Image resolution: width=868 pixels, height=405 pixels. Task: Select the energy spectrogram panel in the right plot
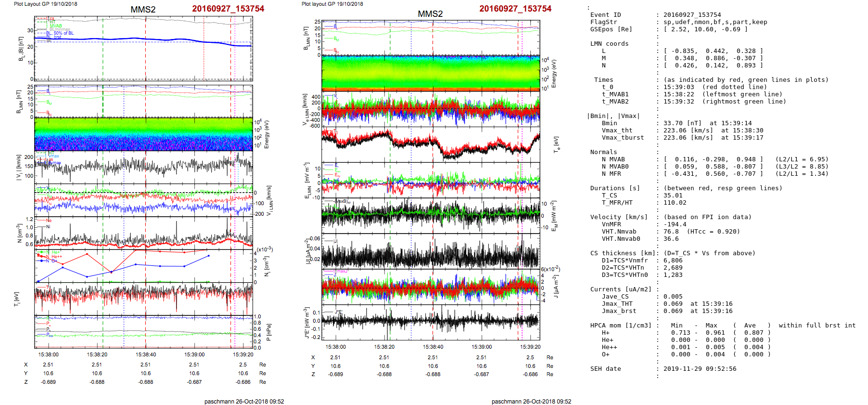click(431, 73)
